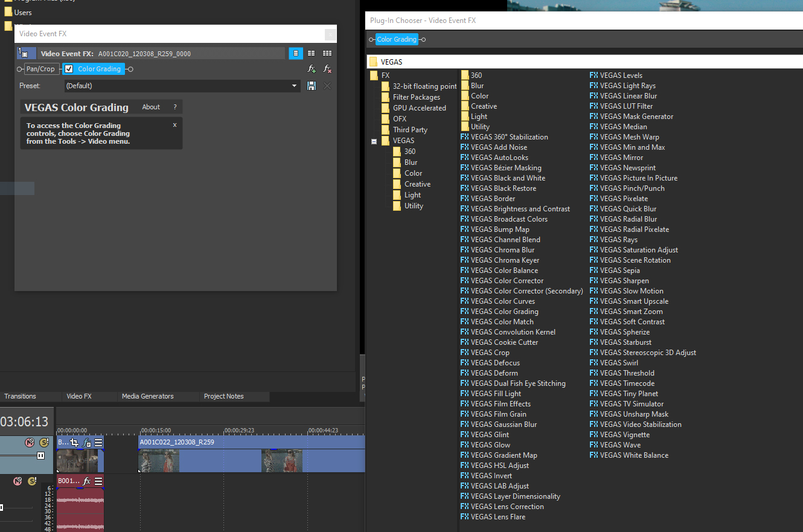Delete preset with the X icon beside save
Viewport: 803px width, 532px height.
(x=327, y=86)
